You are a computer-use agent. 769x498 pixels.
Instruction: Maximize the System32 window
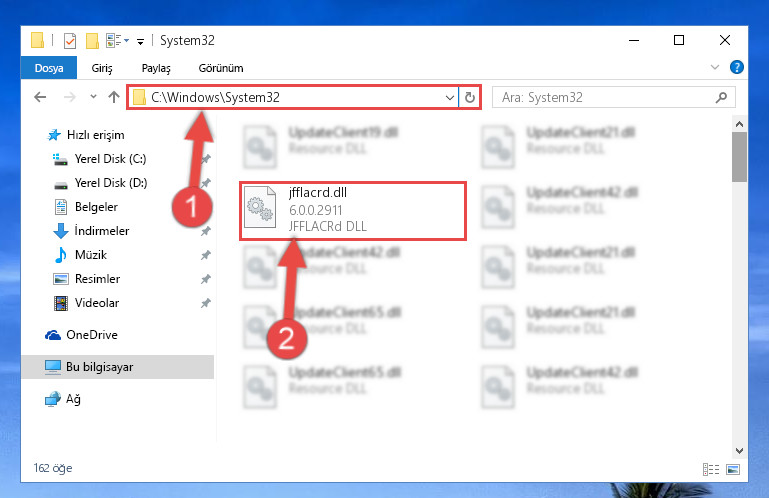coord(679,40)
